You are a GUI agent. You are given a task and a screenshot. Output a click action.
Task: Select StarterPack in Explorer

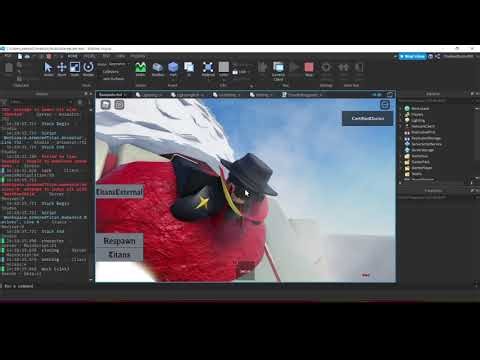(x=420, y=162)
